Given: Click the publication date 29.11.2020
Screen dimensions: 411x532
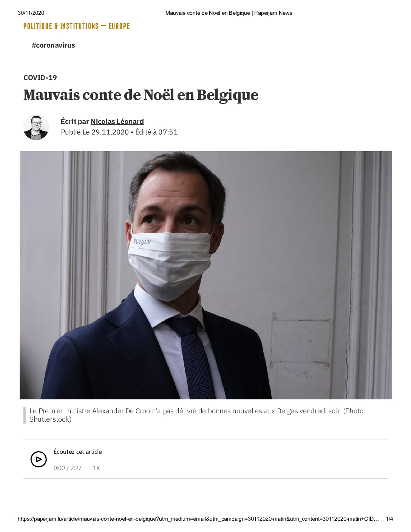Looking at the screenshot, I should point(110,132).
